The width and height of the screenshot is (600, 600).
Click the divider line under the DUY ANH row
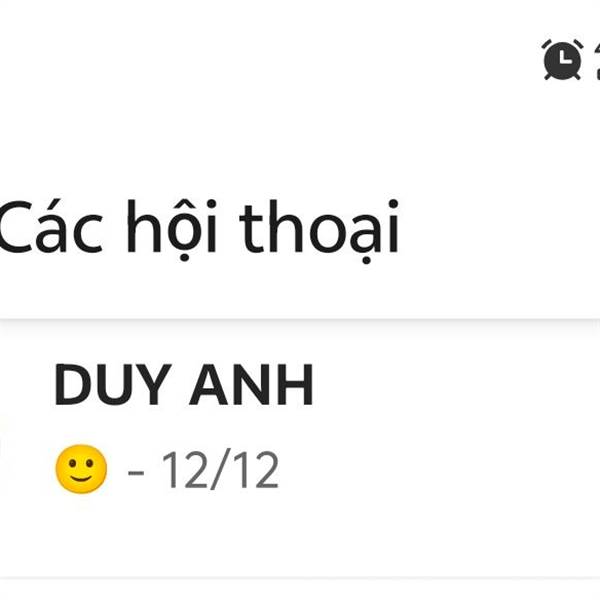click(300, 578)
